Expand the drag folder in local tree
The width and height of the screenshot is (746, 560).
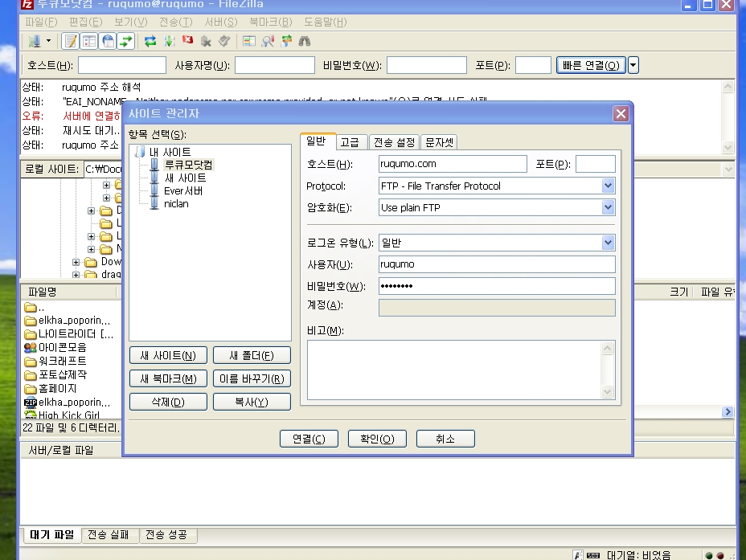click(76, 275)
